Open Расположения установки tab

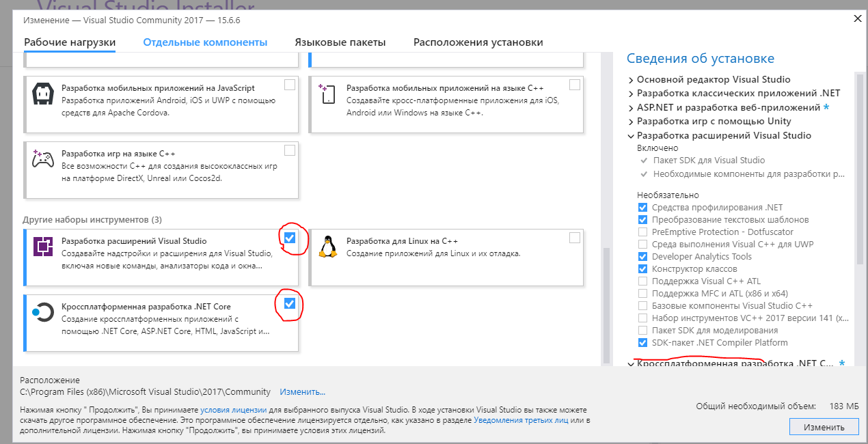478,42
